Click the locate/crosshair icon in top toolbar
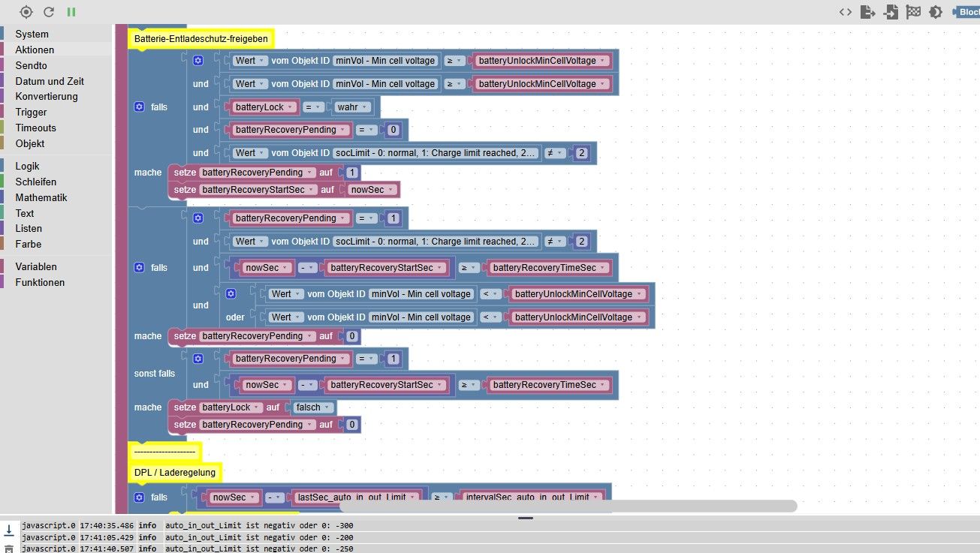 pyautogui.click(x=26, y=12)
